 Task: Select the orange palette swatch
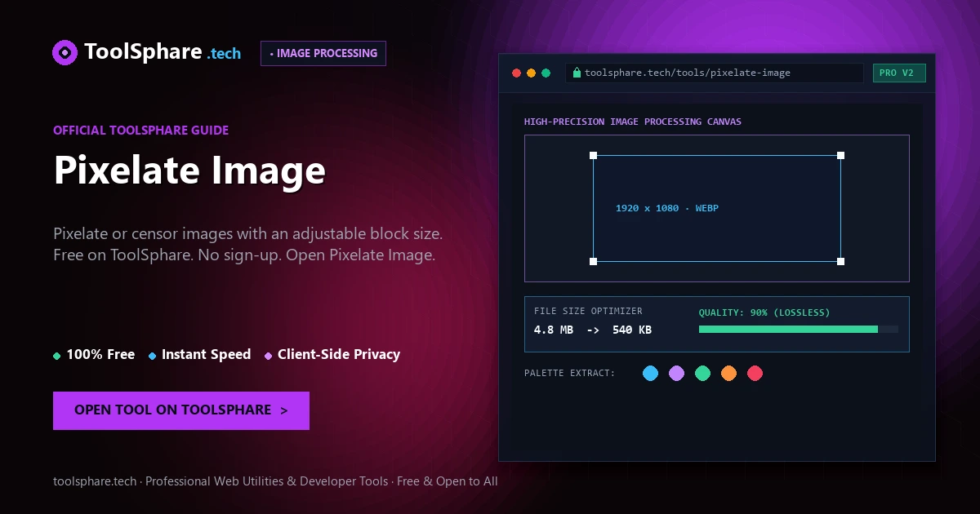pyautogui.click(x=728, y=374)
